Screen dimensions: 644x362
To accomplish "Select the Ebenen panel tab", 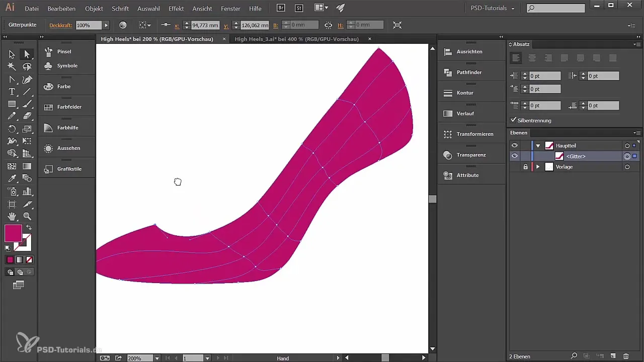I will tap(518, 133).
